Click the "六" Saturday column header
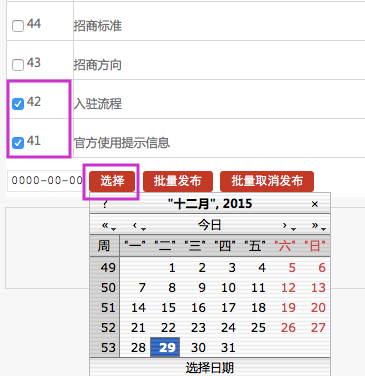The width and height of the screenshot is (365, 376). 285,246
